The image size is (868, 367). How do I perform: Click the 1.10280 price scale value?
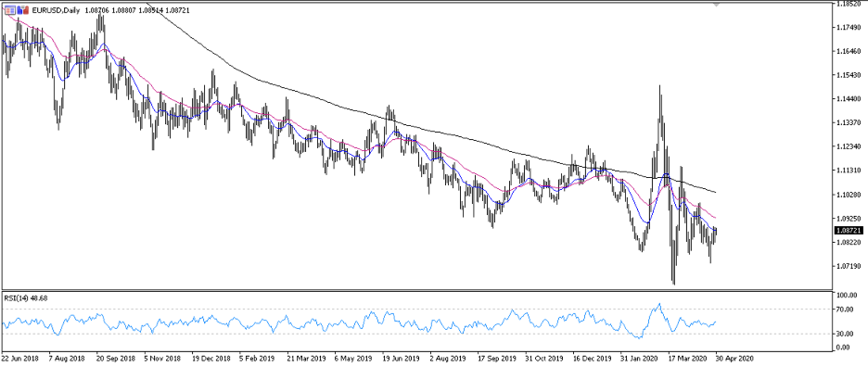849,195
